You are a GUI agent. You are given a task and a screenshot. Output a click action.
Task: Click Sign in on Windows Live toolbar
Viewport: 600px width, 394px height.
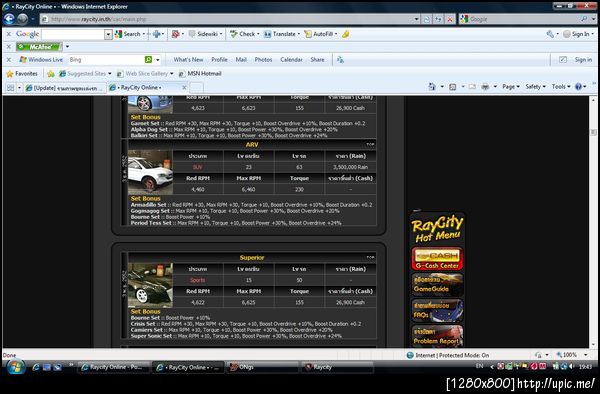pyautogui.click(x=583, y=60)
